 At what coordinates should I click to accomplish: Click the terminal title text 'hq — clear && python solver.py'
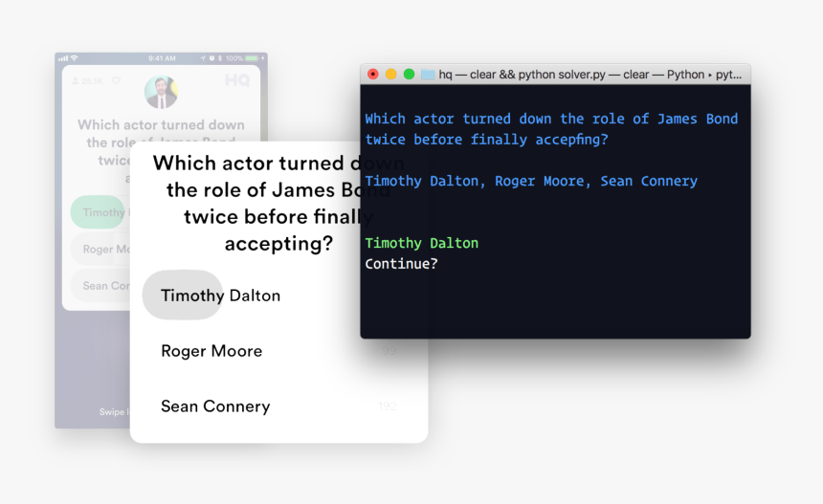click(x=523, y=75)
